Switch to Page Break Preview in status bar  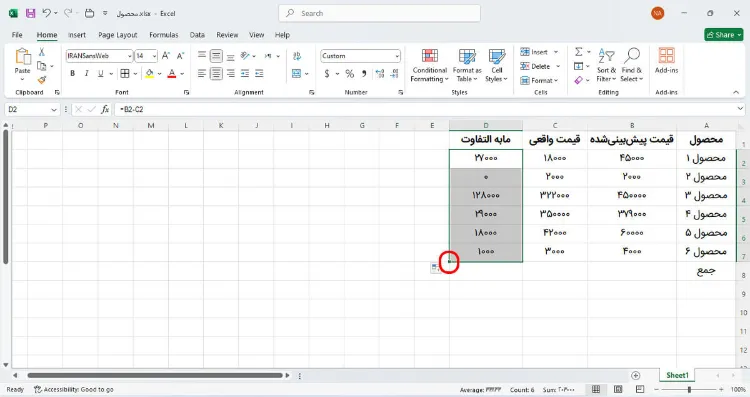640,389
